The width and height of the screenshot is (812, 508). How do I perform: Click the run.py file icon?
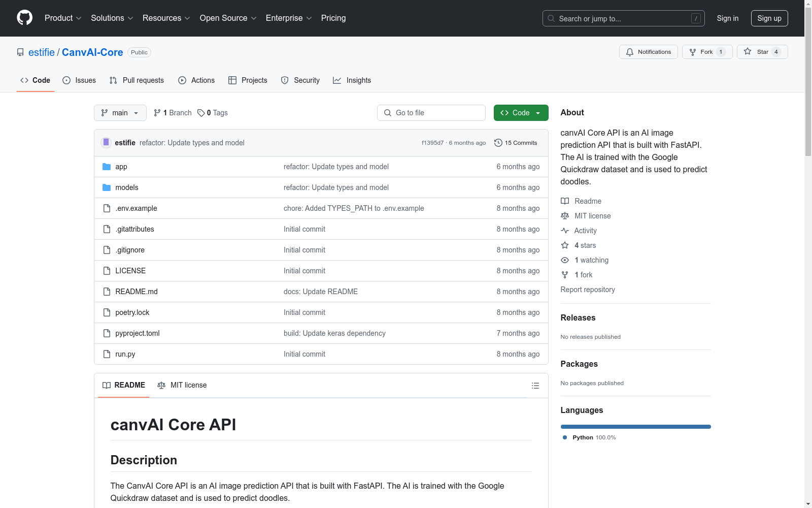point(107,354)
